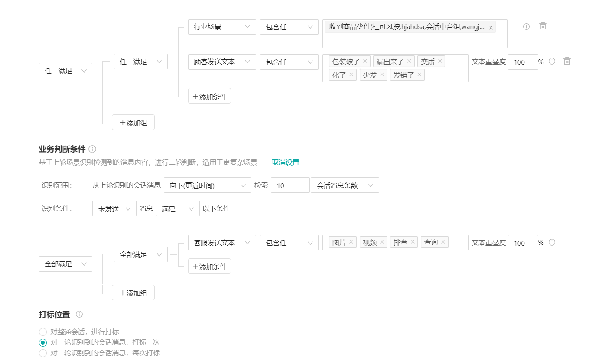Click 添加组 in the lower condition tree
The image size is (592, 364).
click(133, 292)
